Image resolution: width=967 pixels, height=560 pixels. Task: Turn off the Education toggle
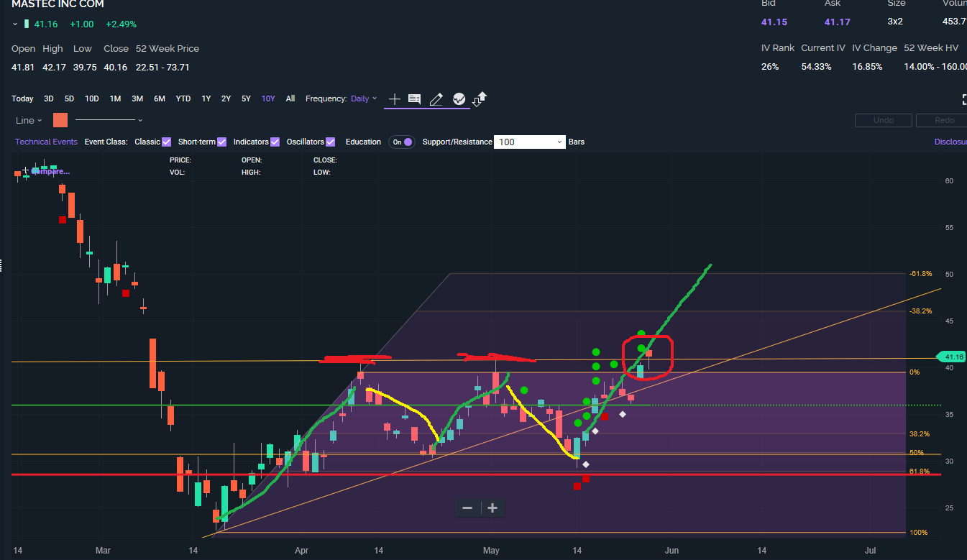(x=402, y=142)
